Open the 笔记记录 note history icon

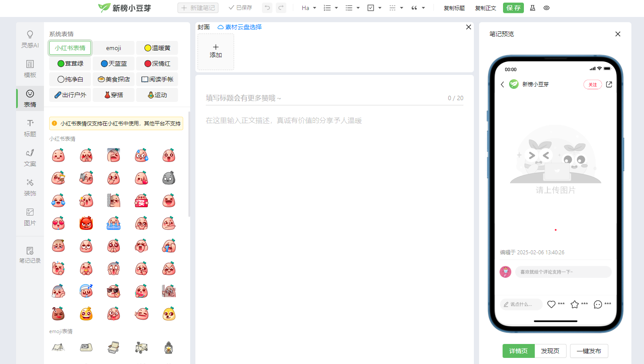(x=30, y=255)
